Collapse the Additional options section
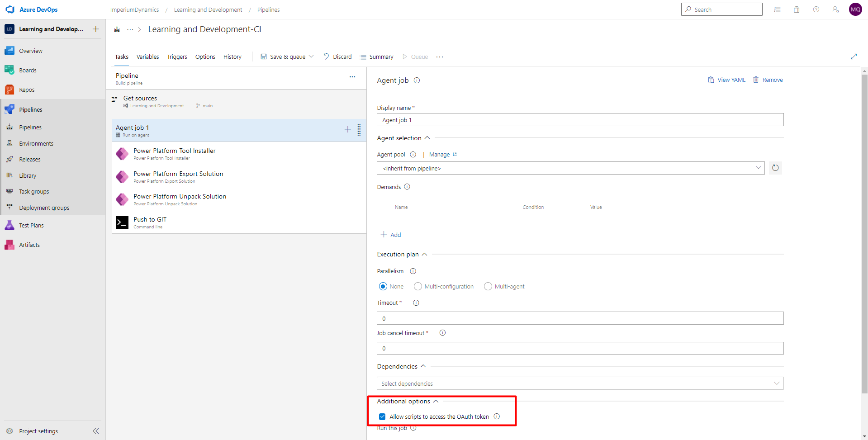 436,401
